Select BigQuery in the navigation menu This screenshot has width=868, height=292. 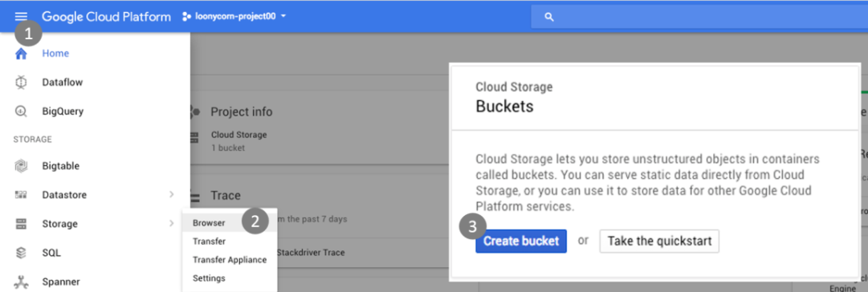pyautogui.click(x=63, y=112)
